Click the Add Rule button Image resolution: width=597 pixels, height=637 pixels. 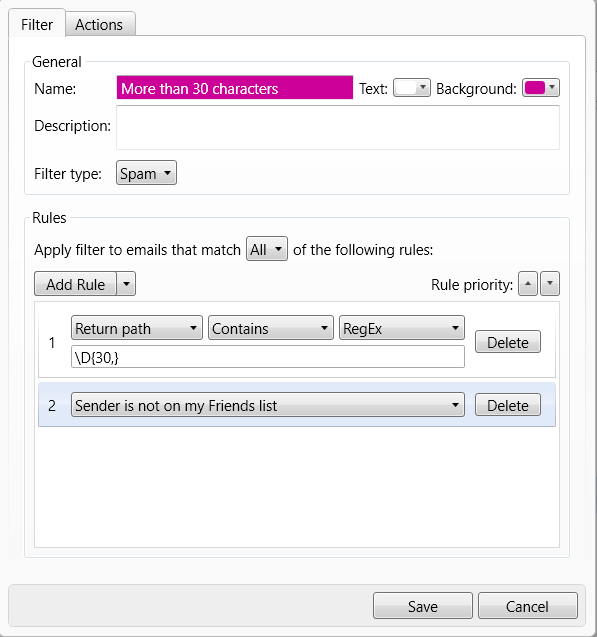[x=76, y=284]
